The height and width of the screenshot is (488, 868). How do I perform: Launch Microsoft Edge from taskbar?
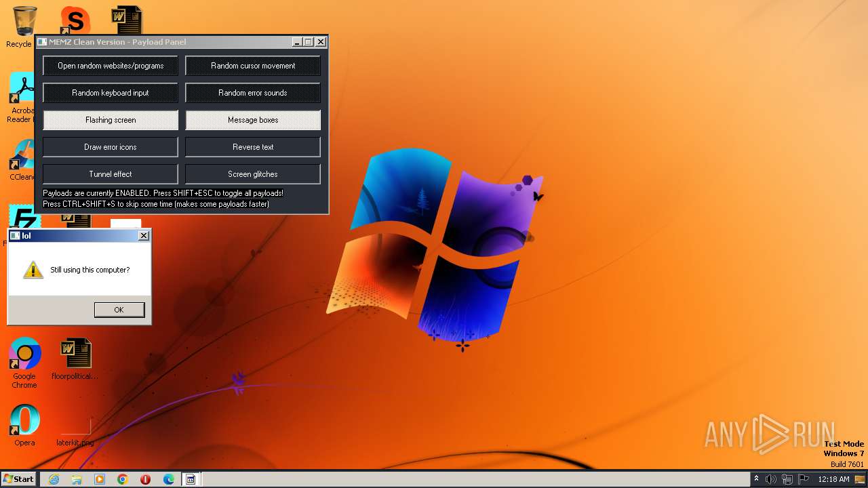(169, 479)
